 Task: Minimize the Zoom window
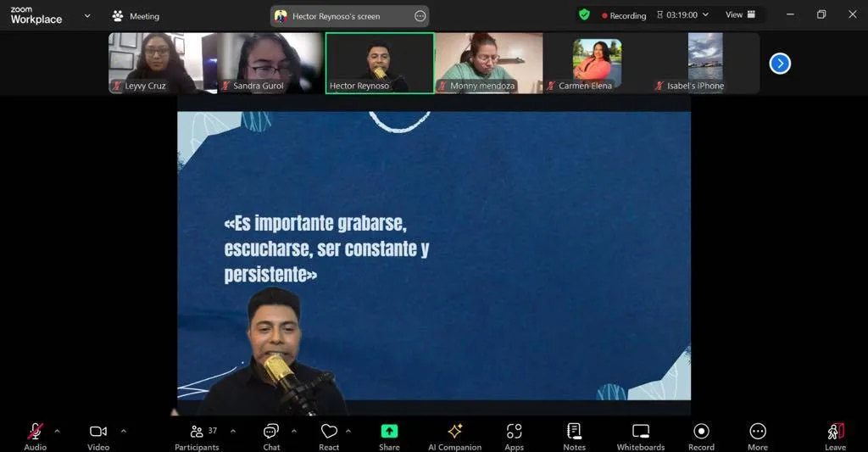coord(791,15)
